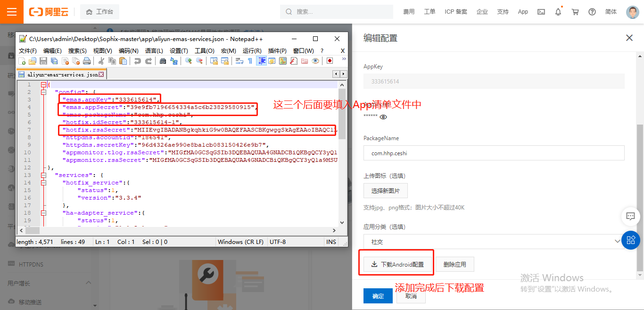Click Copy icon in Notepad++ toolbar
Viewport: 644px width, 310px height.
pyautogui.click(x=112, y=61)
